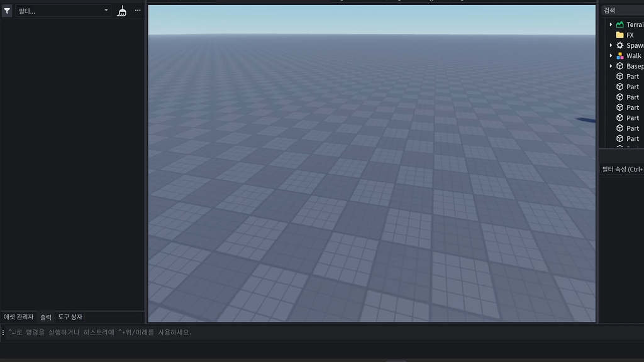The width and height of the screenshot is (644, 362).
Task: Select the SpawnLocation gear icon
Action: point(620,45)
